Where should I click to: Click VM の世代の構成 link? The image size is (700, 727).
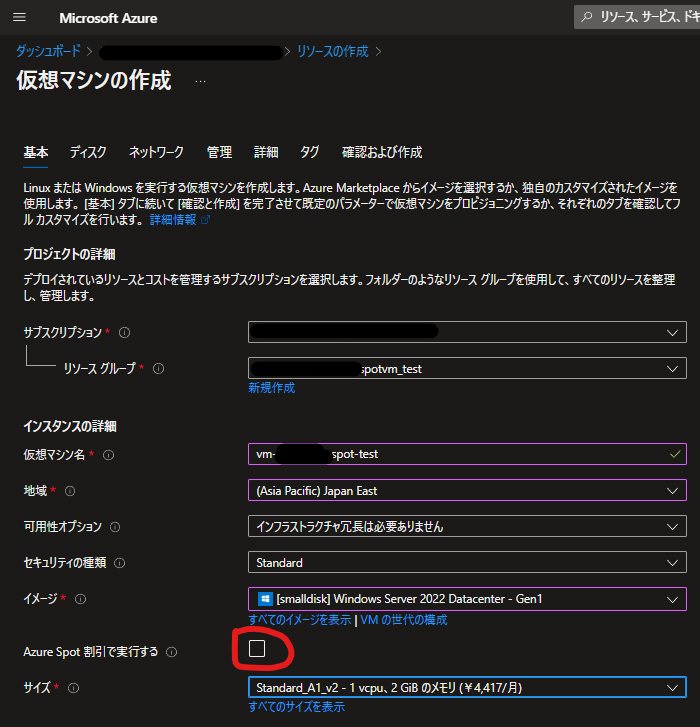pyautogui.click(x=404, y=620)
